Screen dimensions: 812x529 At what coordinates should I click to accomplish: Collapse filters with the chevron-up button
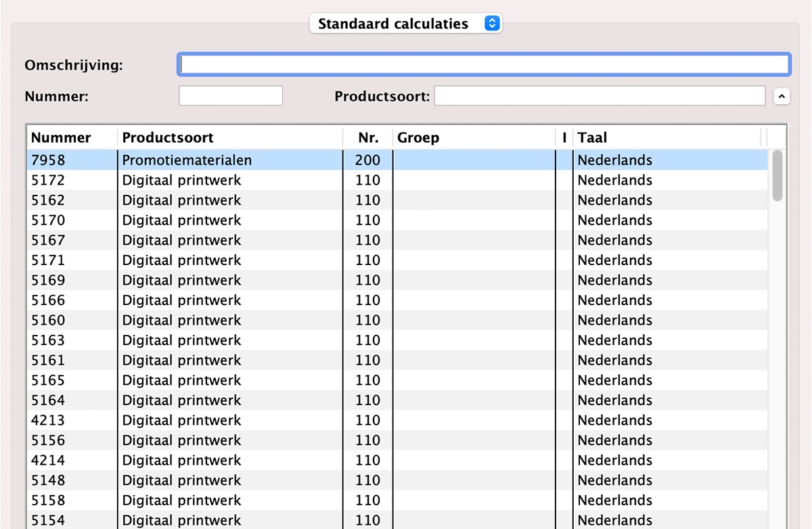click(782, 97)
